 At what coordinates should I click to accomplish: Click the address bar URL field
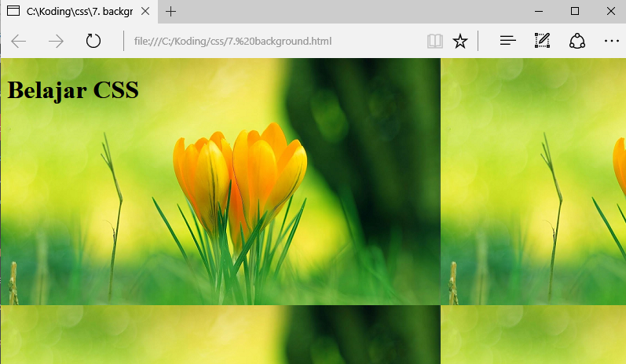(276, 41)
